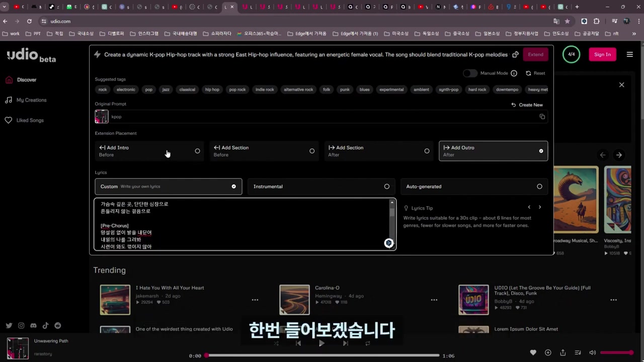
Task: Select Add Section After radio option
Action: point(379,151)
